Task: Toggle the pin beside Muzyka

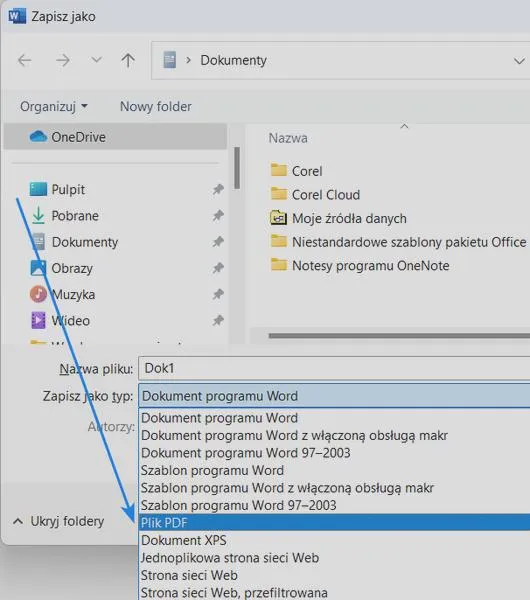Action: coord(218,294)
